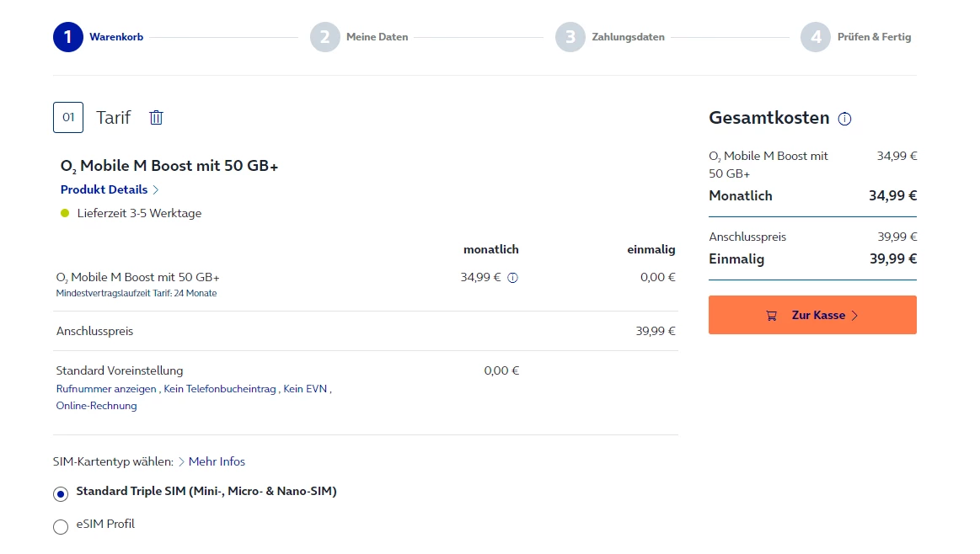This screenshot has width=980, height=554.
Task: Go to Prüfen & Fertig step
Action: [874, 37]
